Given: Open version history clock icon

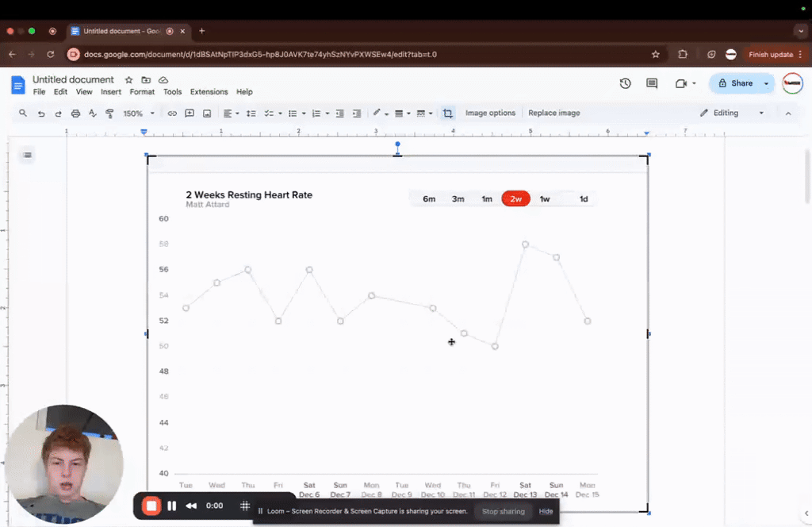Looking at the screenshot, I should [625, 83].
